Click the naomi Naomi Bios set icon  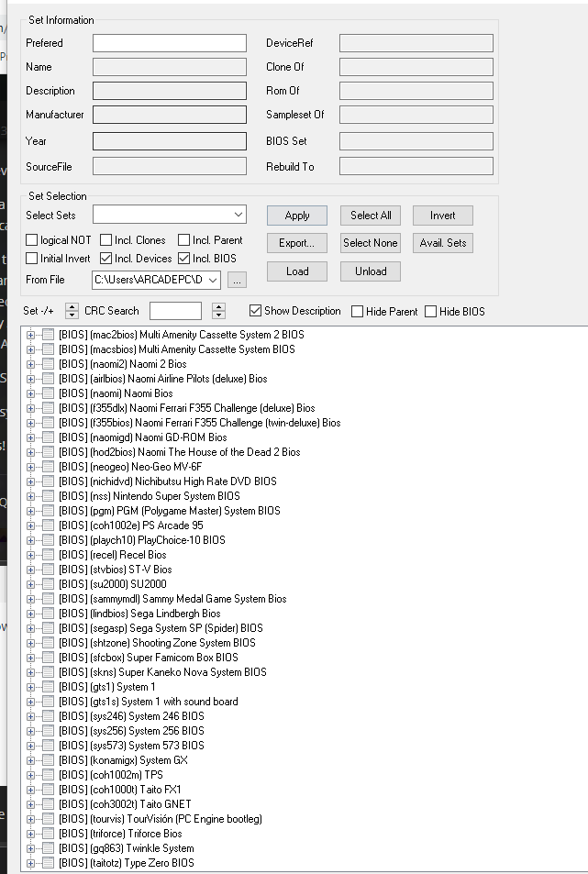pyautogui.click(x=48, y=393)
